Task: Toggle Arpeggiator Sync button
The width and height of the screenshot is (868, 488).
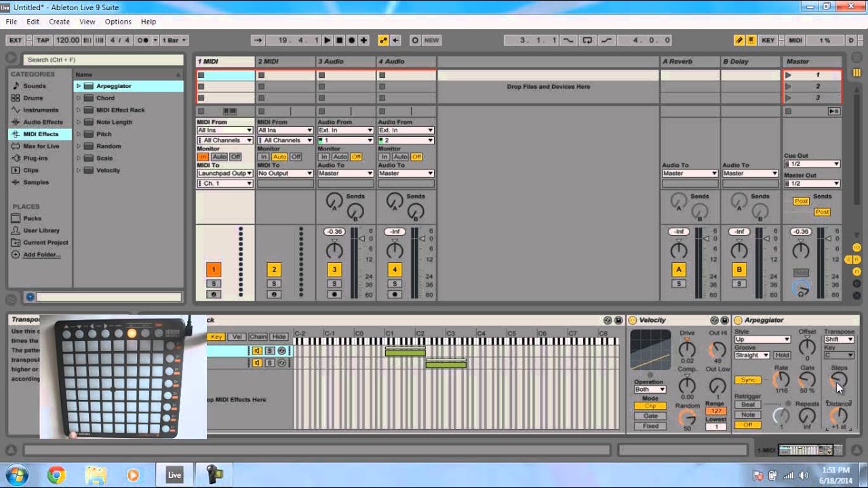Action: [747, 380]
